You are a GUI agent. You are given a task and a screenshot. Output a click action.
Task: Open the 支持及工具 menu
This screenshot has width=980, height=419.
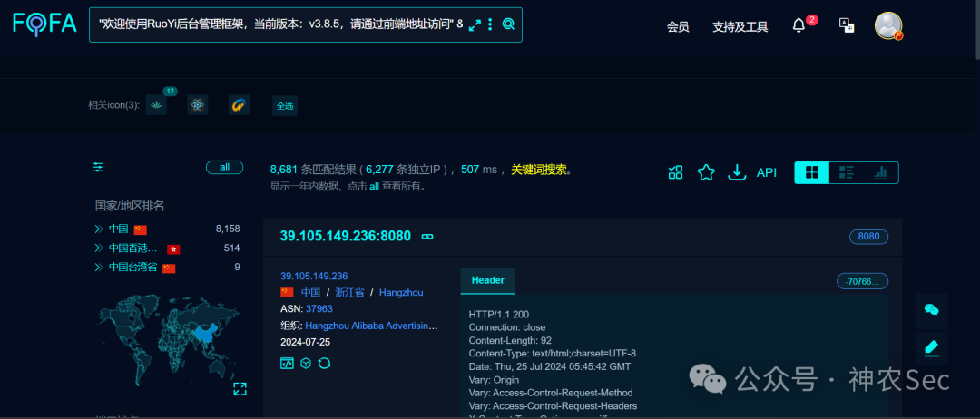pos(740,27)
